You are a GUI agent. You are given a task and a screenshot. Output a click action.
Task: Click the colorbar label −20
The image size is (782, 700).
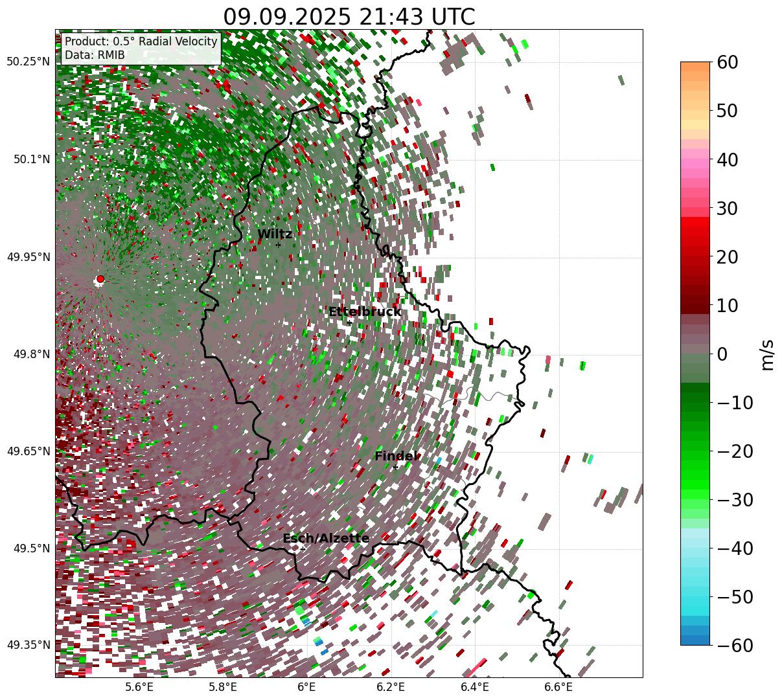735,451
